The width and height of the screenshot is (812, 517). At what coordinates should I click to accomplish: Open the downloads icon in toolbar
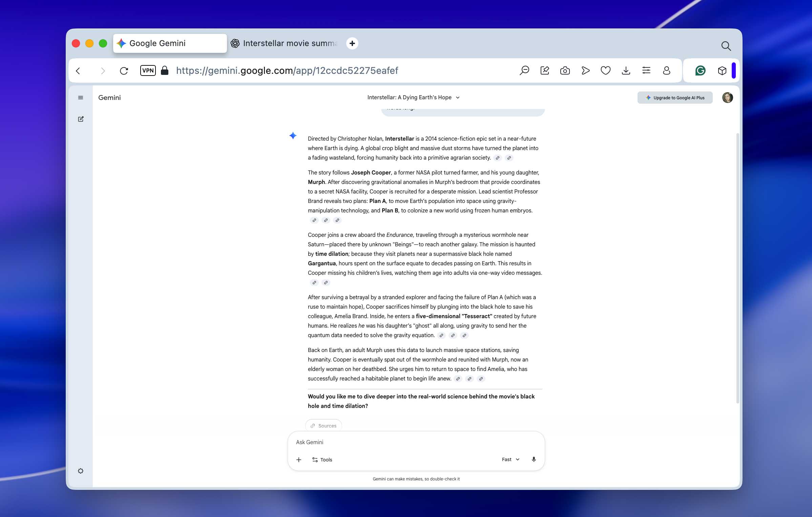coord(626,70)
